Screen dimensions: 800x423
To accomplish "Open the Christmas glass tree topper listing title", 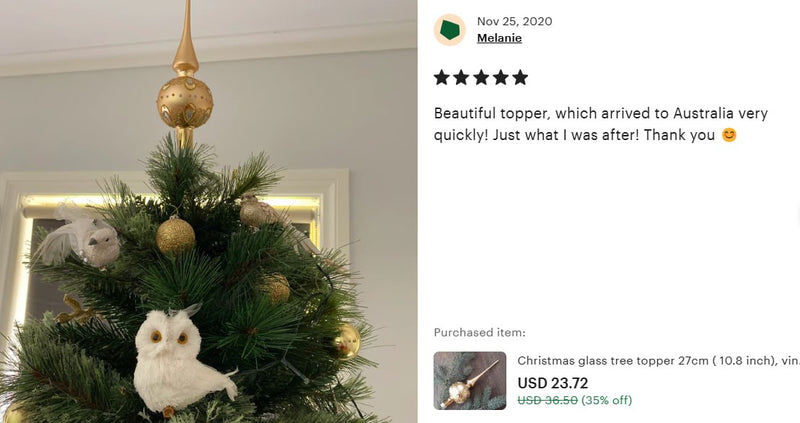I will point(658,360).
